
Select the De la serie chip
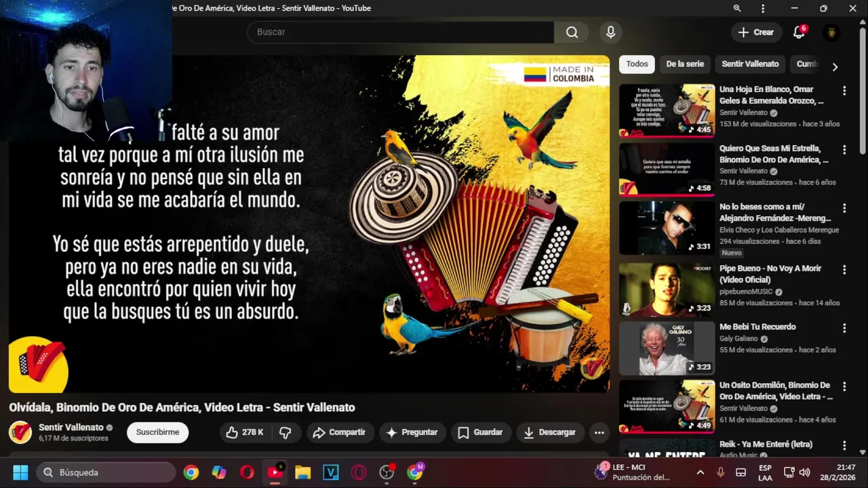coord(685,64)
